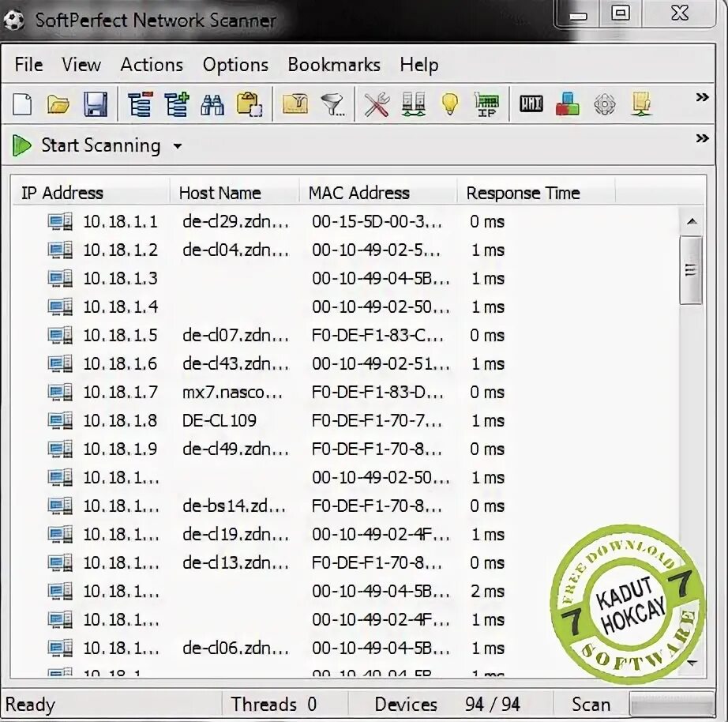
Task: Click the Start Scanning button label
Action: [101, 145]
